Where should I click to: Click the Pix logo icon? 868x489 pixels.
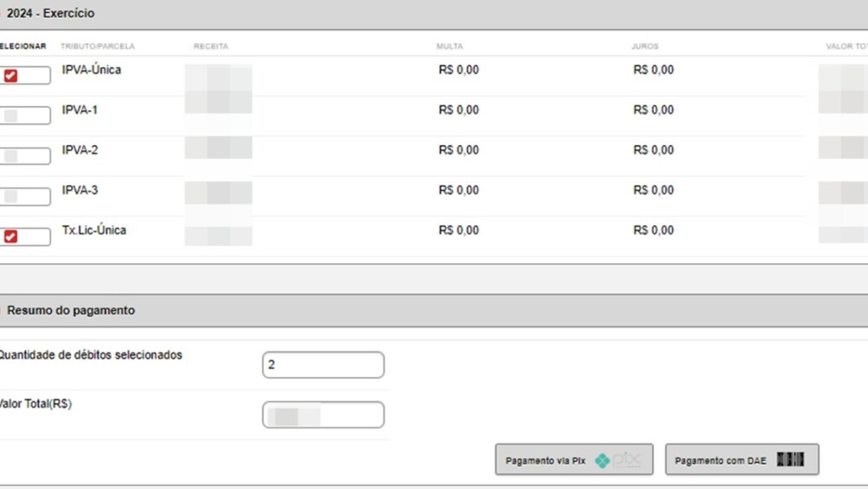coord(617,460)
